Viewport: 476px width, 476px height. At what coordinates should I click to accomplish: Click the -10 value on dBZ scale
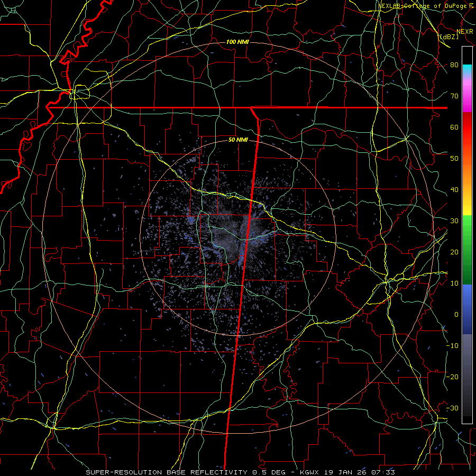452,346
